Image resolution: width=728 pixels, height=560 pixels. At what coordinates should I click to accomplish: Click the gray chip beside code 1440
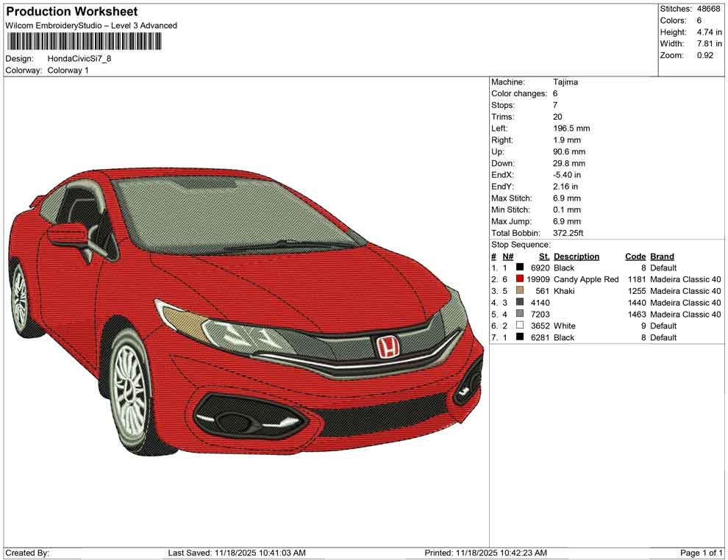(519, 303)
